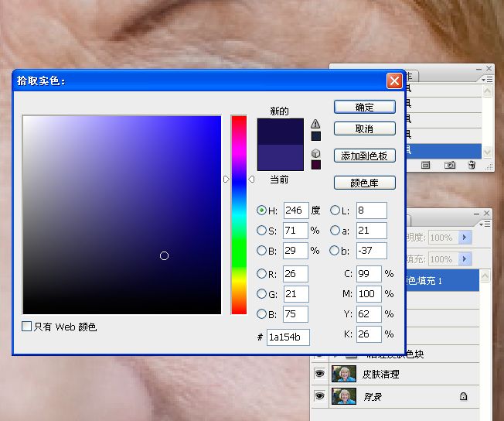Select the highlighted history state row
The image size is (504, 421).
pyautogui.click(x=444, y=151)
